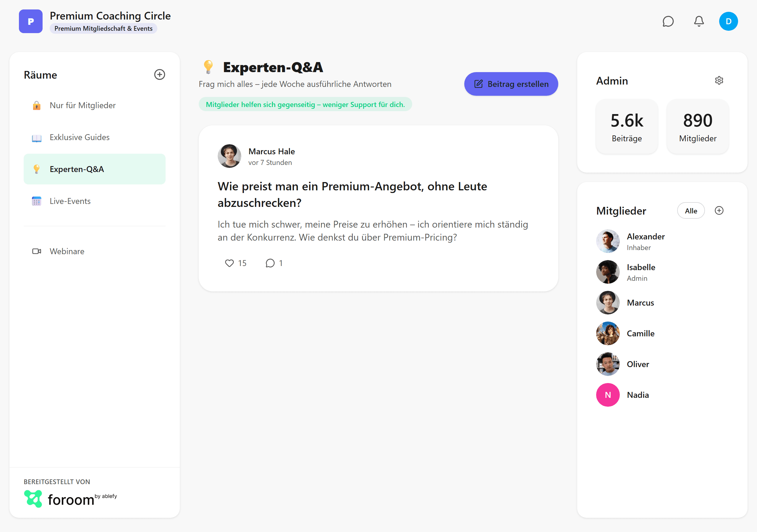Add a new room with plus icon beside Räume
Viewport: 757px width, 532px height.
(160, 74)
